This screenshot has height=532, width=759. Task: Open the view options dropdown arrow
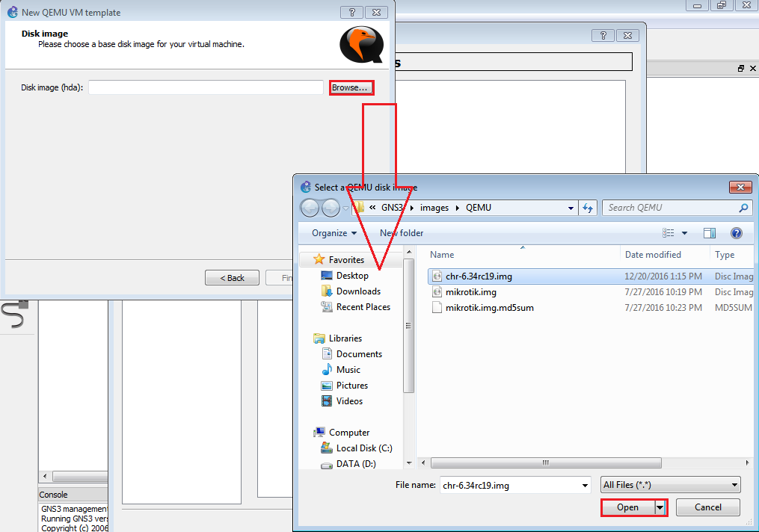[x=684, y=233]
